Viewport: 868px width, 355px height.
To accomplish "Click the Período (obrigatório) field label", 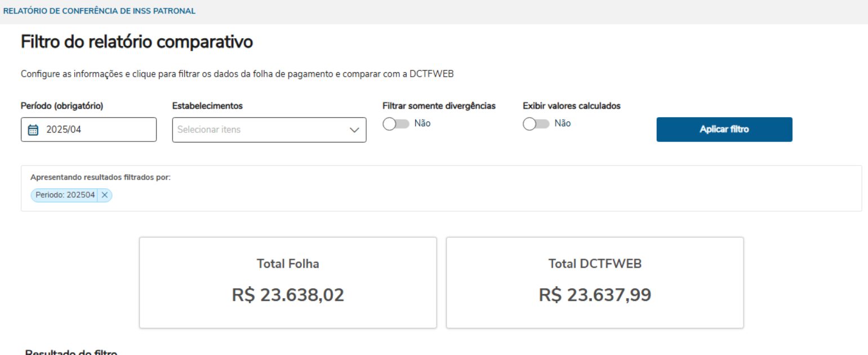I will [62, 106].
